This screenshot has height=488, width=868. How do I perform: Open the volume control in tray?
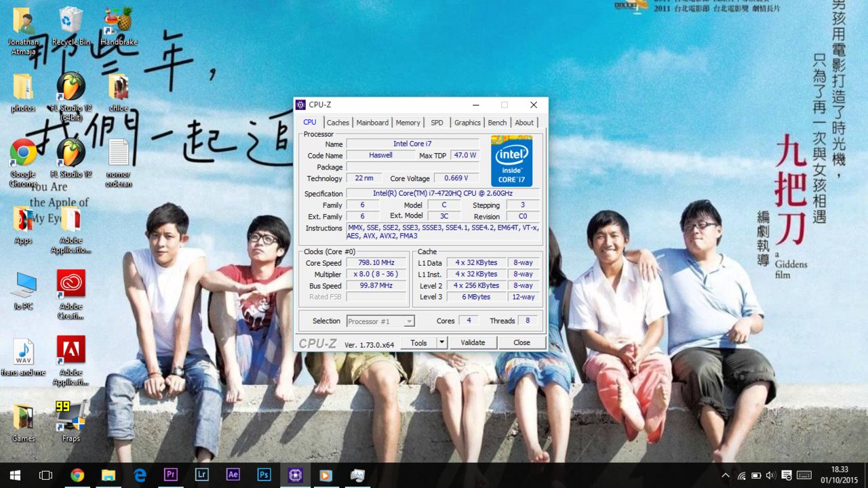pyautogui.click(x=770, y=476)
